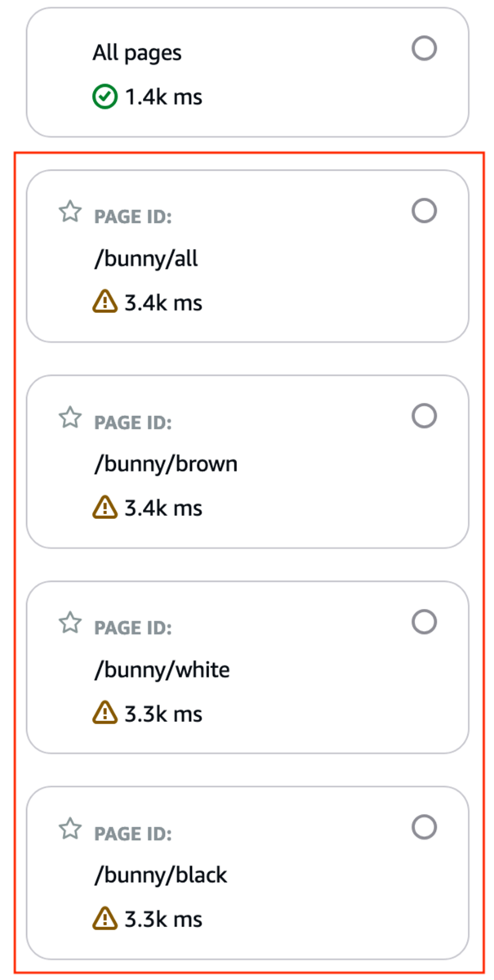Click the /bunny/black page ID text
494x980 pixels.
(160, 875)
